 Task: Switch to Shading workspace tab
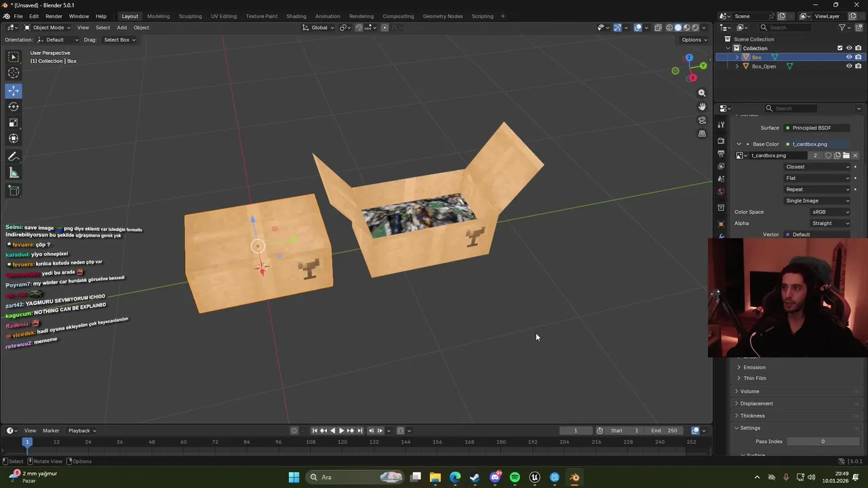tap(296, 16)
